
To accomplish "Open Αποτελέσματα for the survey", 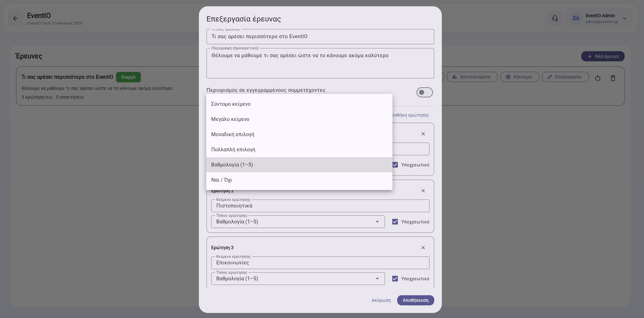I will coord(472,77).
